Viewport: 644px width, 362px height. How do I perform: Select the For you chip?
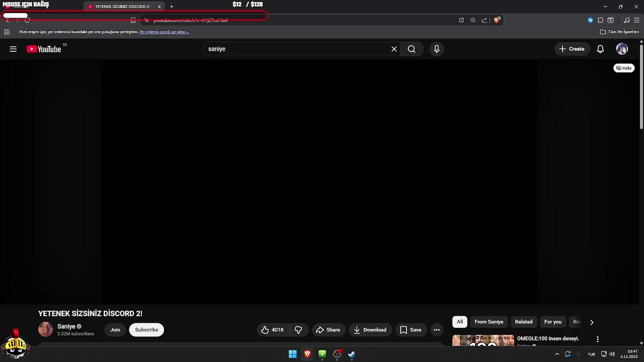[x=552, y=322]
